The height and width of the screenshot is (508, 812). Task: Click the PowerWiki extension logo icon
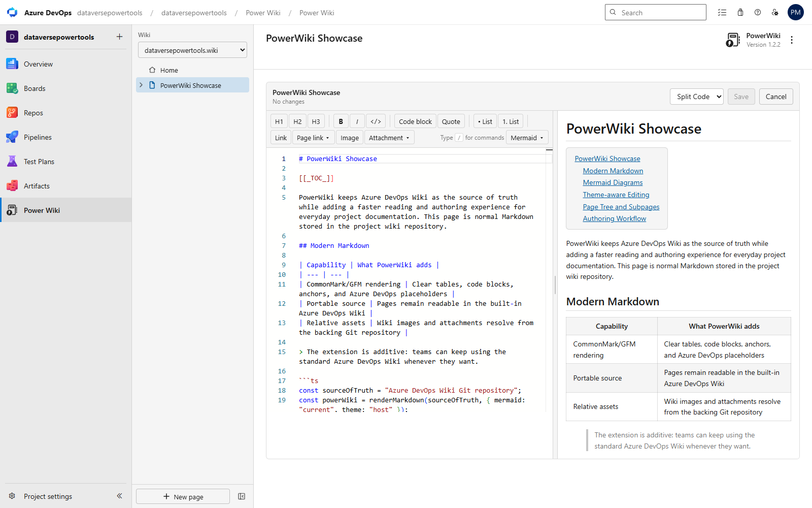pyautogui.click(x=733, y=40)
